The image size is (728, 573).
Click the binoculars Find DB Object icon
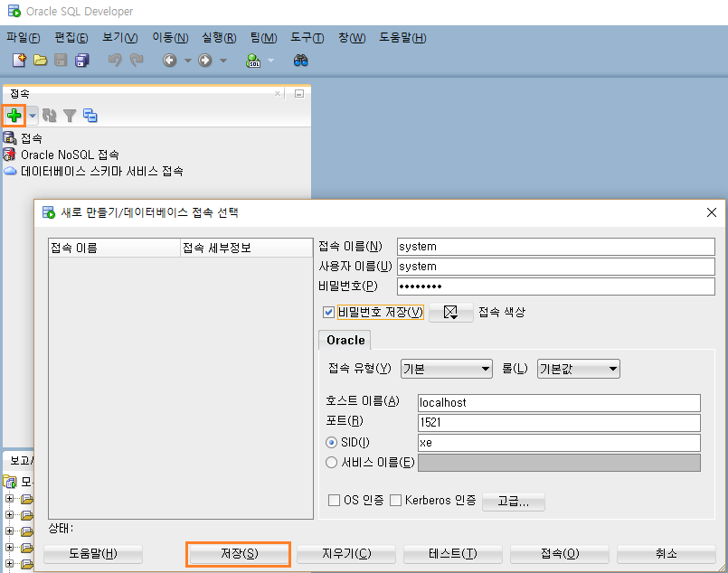301,61
